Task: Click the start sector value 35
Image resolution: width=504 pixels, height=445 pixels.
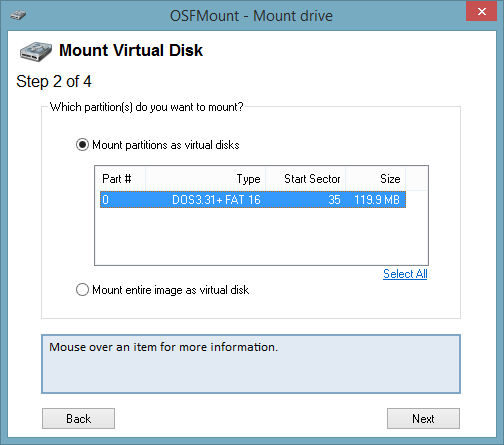Action: 334,199
